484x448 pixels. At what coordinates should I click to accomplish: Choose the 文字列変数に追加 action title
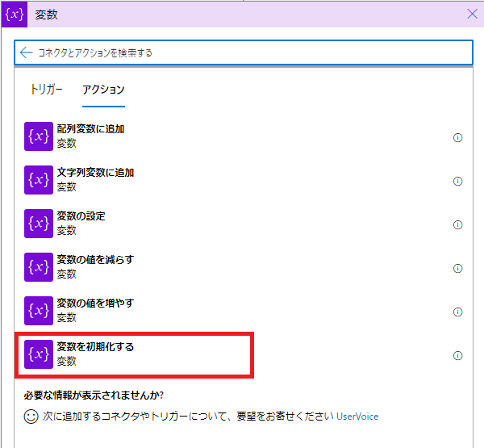pyautogui.click(x=95, y=173)
